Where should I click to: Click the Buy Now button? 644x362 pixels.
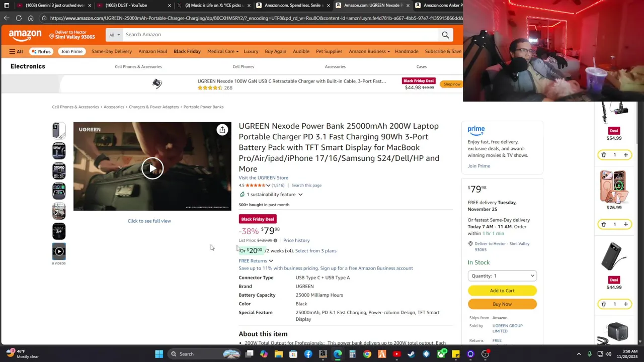point(502,304)
